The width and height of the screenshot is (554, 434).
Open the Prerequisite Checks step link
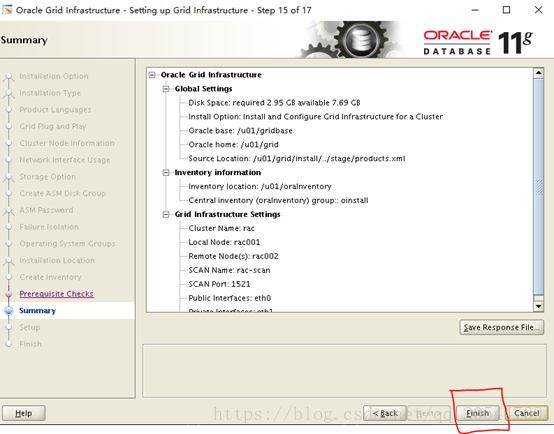57,294
